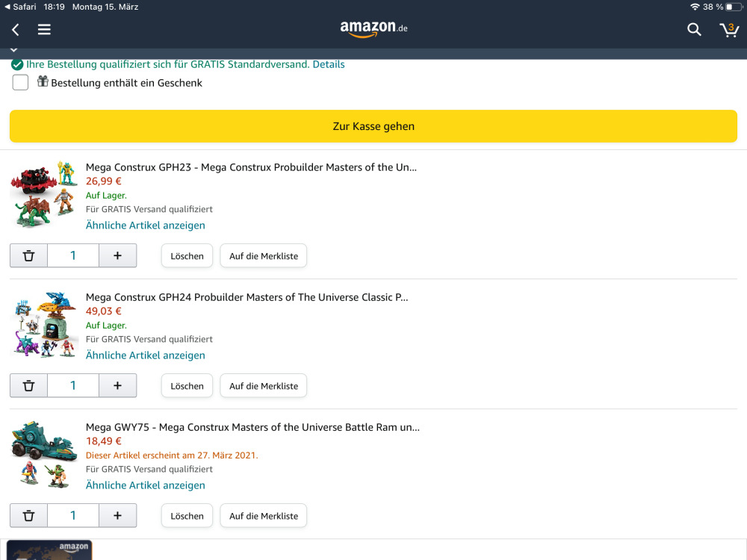Move GWY75 item to Merkliste
747x560 pixels.
(x=264, y=516)
